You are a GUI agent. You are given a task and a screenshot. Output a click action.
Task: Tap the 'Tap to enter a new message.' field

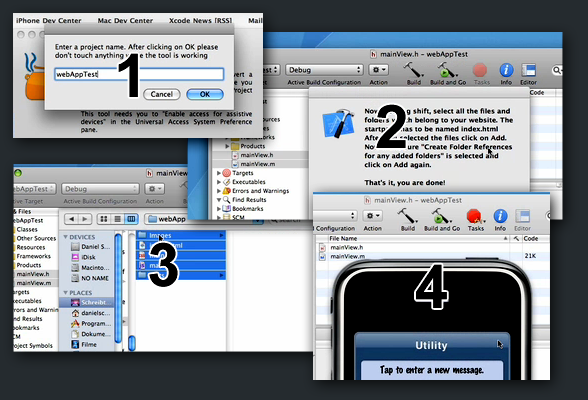432,370
